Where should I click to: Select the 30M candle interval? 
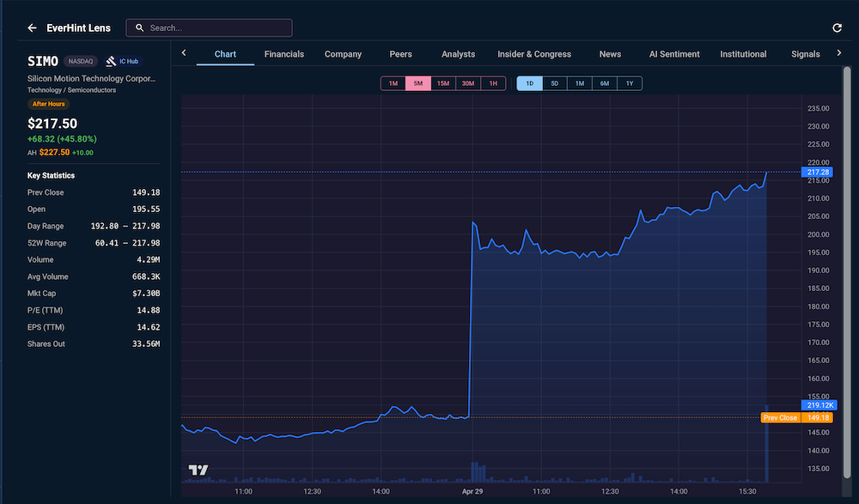[x=468, y=83]
